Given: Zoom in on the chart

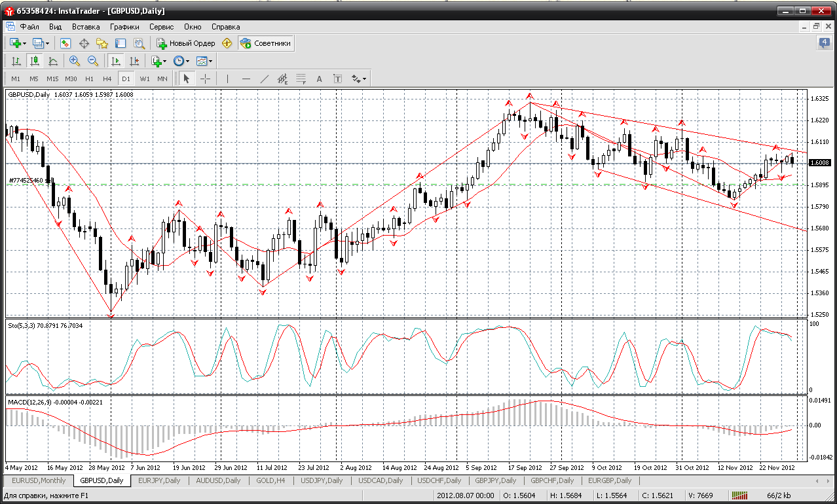Looking at the screenshot, I should point(74,61).
